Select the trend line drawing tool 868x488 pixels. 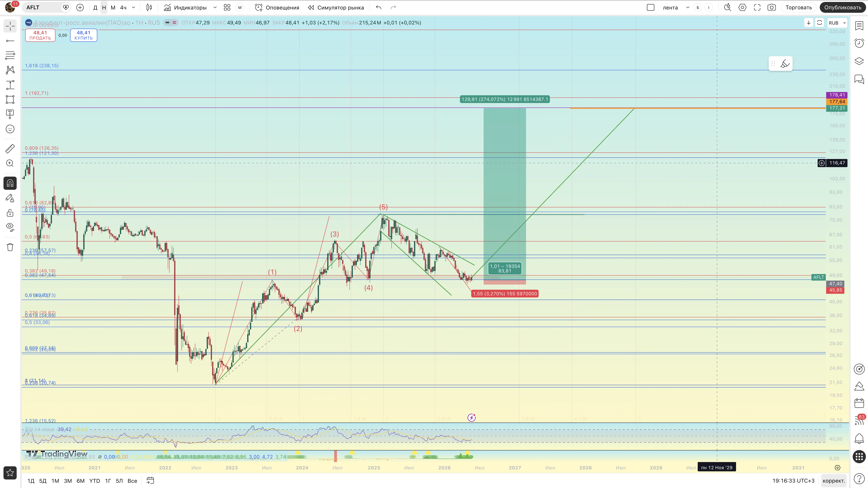pos(10,41)
